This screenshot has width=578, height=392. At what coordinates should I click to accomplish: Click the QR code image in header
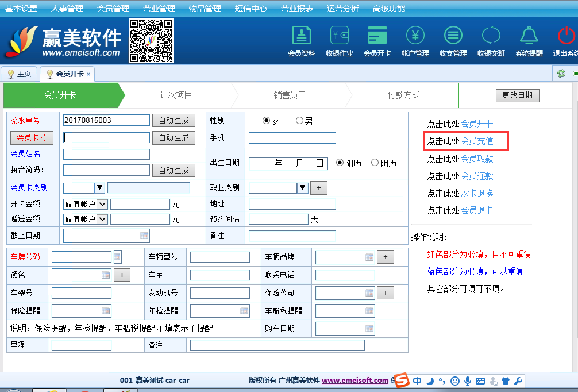pos(151,40)
